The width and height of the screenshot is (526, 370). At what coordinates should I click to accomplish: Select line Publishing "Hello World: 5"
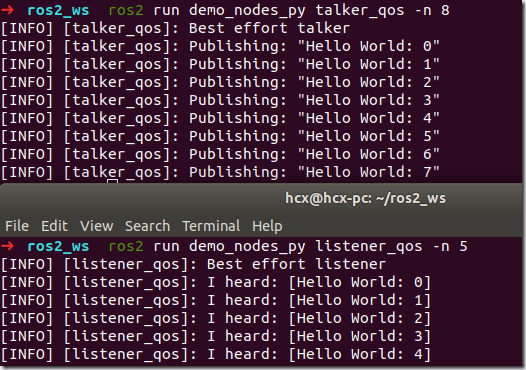(220, 137)
